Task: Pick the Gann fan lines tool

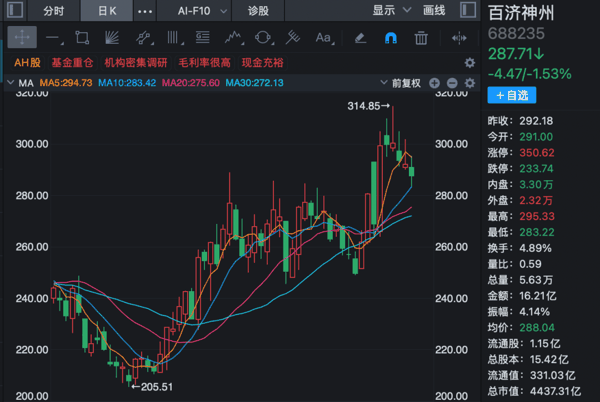Action: point(112,38)
